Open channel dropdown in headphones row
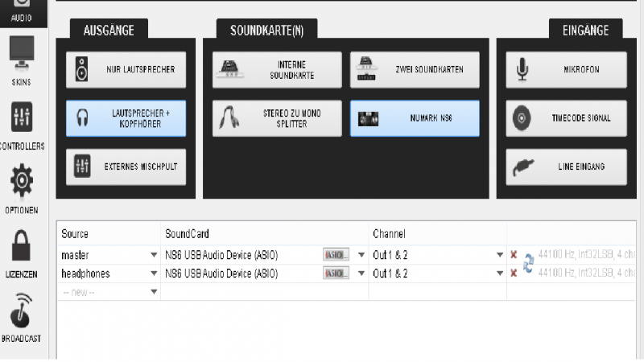Image resolution: width=644 pixels, height=362 pixels. pos(500,274)
